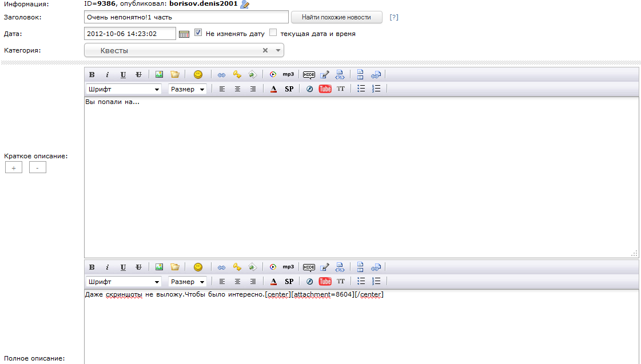Click '+' button to enlarge short description
The height and width of the screenshot is (364, 641).
pyautogui.click(x=14, y=168)
